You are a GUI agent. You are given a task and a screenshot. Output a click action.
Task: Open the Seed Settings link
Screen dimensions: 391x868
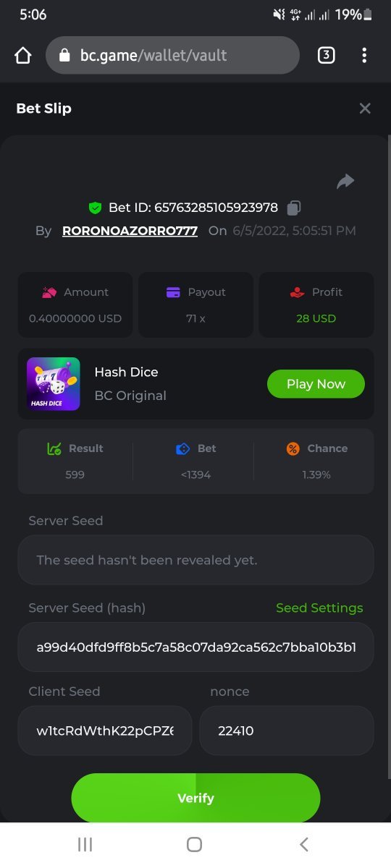point(319,608)
